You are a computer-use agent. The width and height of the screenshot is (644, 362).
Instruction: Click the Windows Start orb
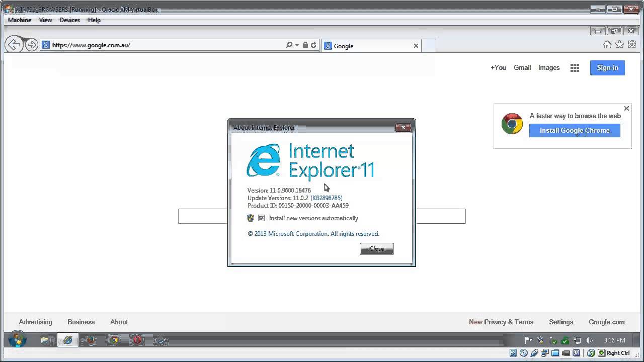coord(17,340)
